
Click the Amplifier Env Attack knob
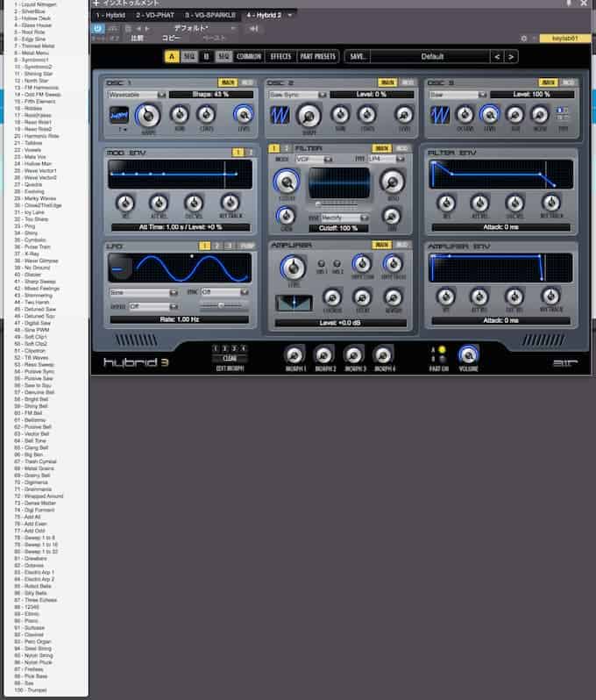click(445, 296)
